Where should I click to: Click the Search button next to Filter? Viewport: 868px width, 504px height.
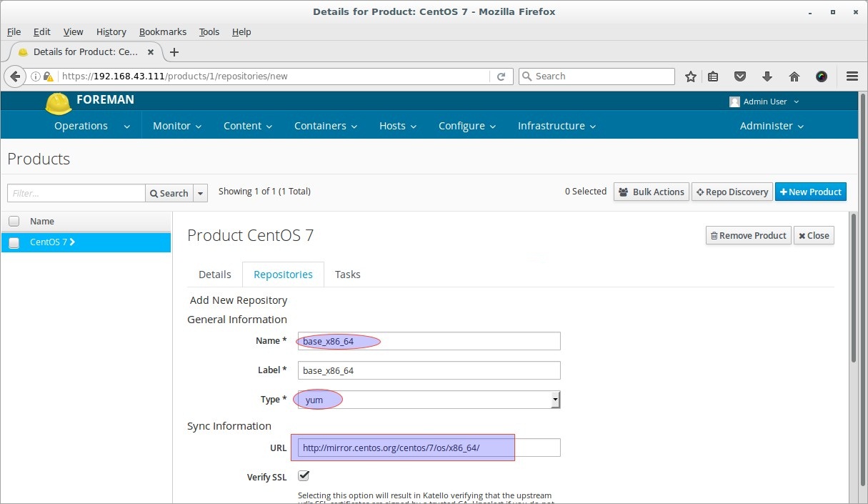pos(169,193)
